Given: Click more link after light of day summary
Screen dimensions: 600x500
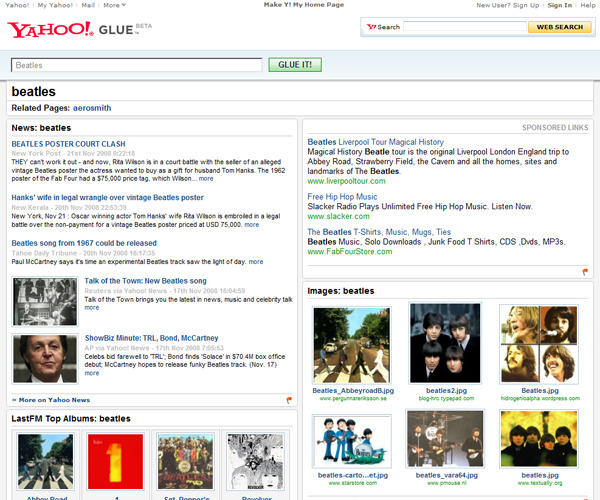Looking at the screenshot, I should [256, 262].
